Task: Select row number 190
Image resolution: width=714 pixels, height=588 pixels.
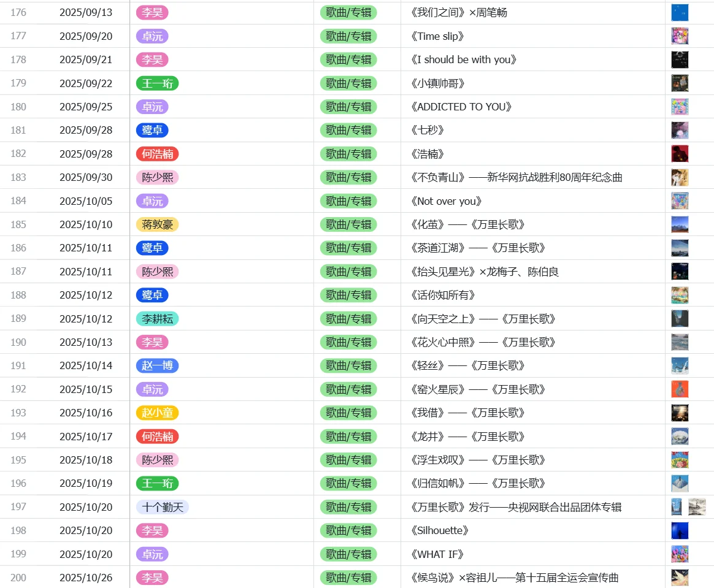Action: click(x=18, y=342)
